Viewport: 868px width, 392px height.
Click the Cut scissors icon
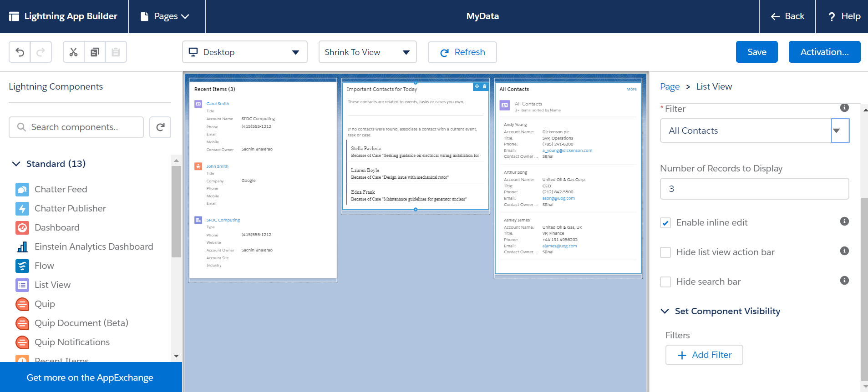pyautogui.click(x=73, y=52)
